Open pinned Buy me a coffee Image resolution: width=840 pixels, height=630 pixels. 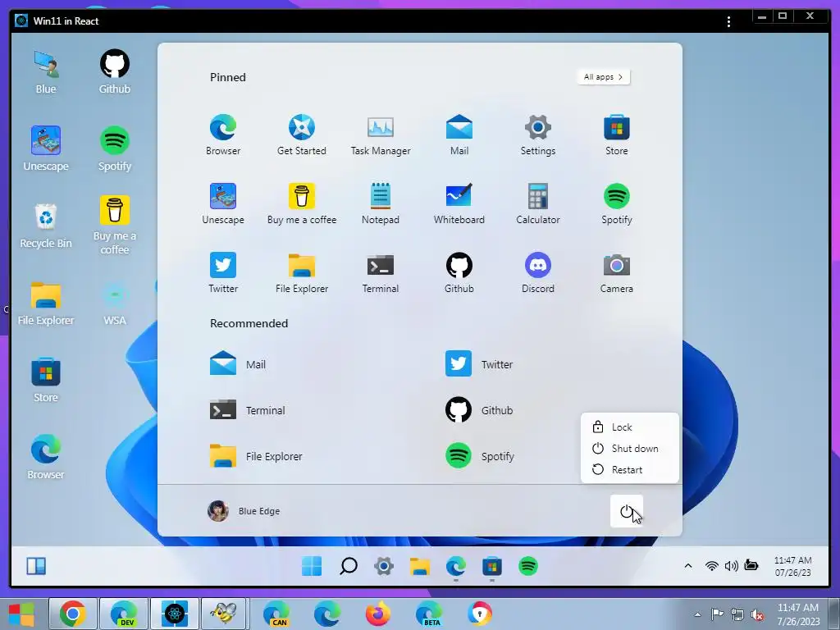tap(302, 203)
